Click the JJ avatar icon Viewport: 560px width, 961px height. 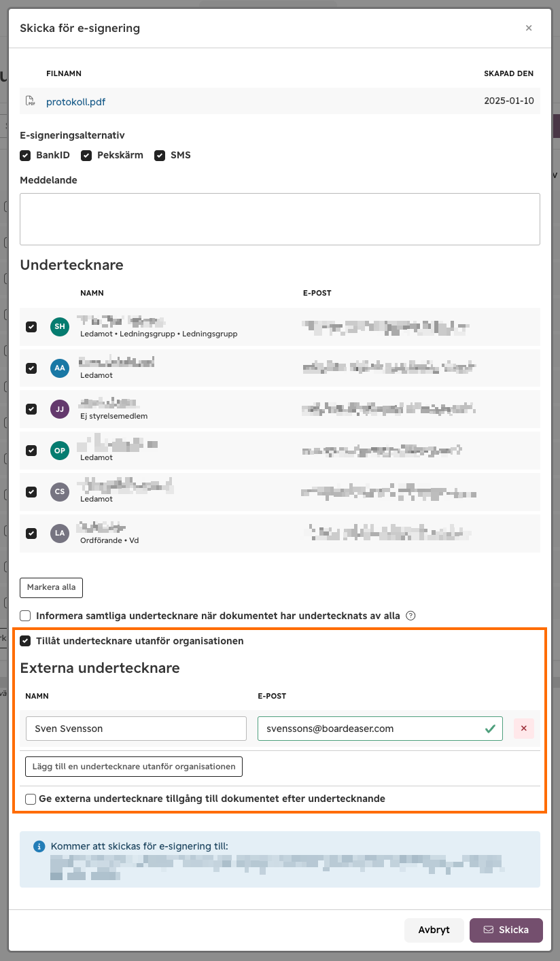pos(60,409)
